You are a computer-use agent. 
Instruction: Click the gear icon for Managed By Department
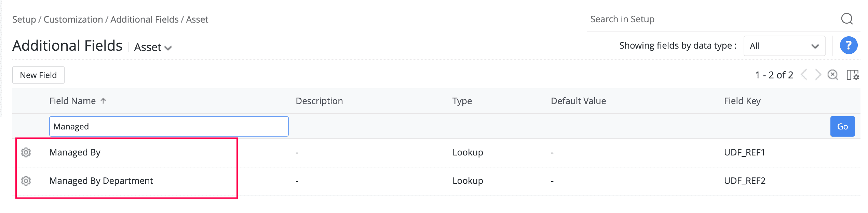pos(26,181)
